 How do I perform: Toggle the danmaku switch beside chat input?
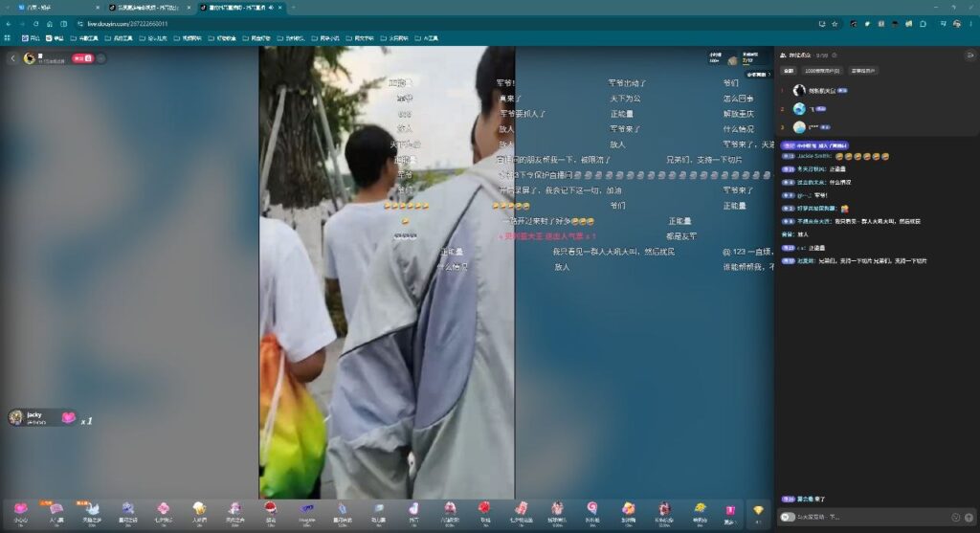(x=787, y=518)
